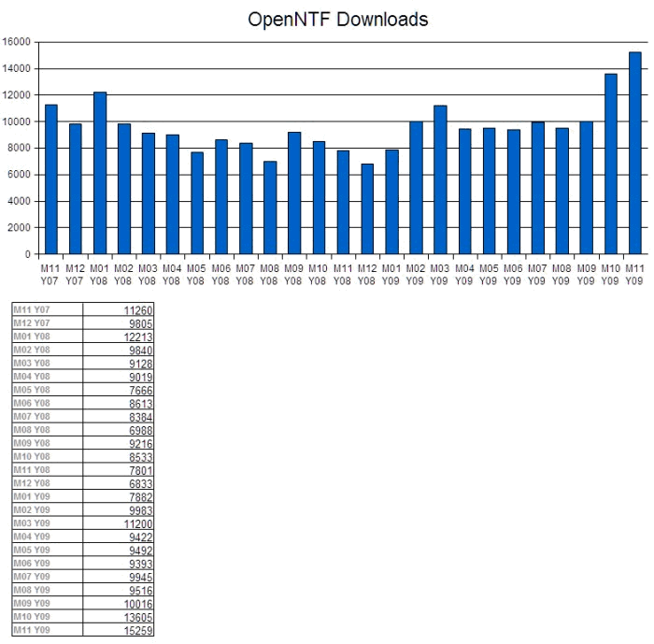Click the 2000 y-axis label
Image resolution: width=654 pixels, height=644 pixels.
point(19,228)
